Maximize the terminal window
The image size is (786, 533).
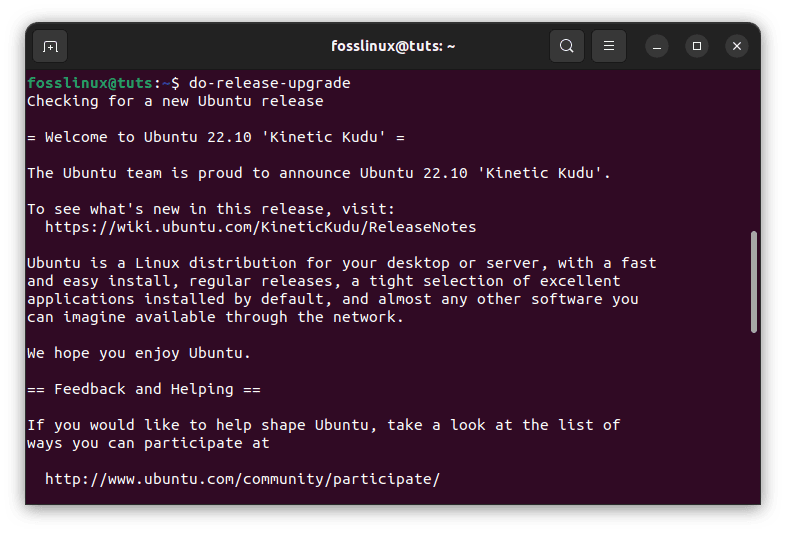coord(697,46)
